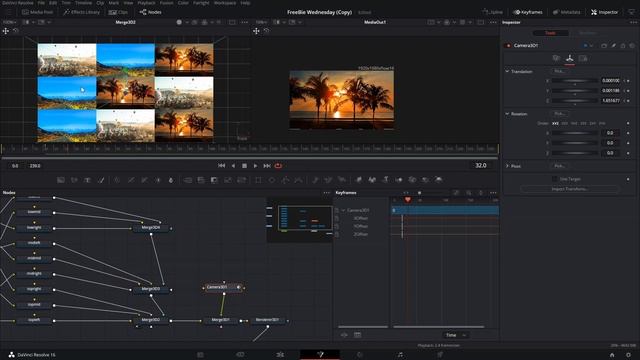This screenshot has width=640, height=360.
Task: Open the Inspector Transform tab icon
Action: point(570,59)
